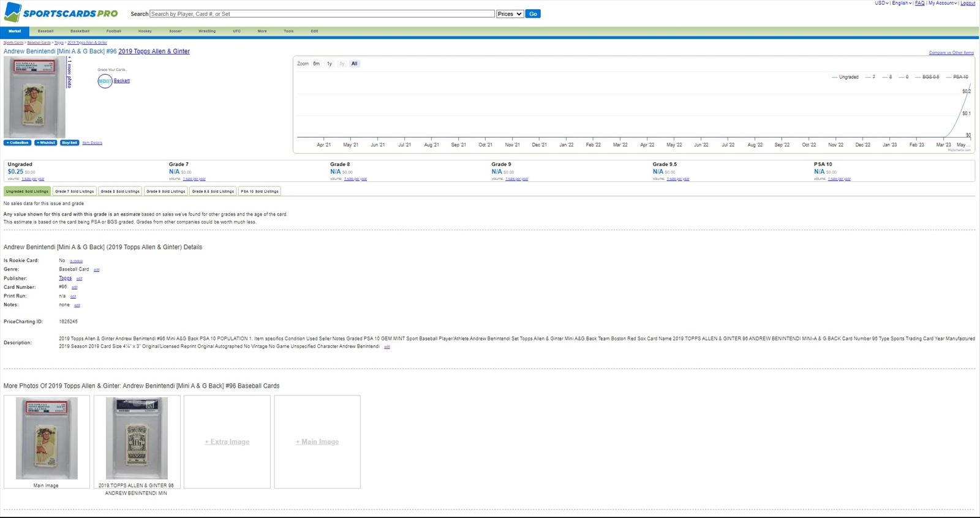Open the card back photo thumbnail
980x518 pixels.
[137, 438]
